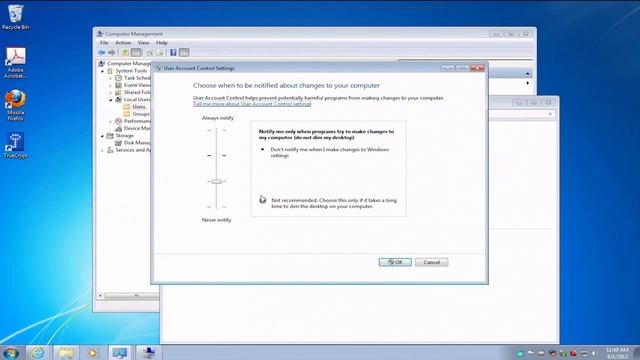Open the TrueCrypt desktop shortcut
The width and height of the screenshot is (640, 360).
16,145
